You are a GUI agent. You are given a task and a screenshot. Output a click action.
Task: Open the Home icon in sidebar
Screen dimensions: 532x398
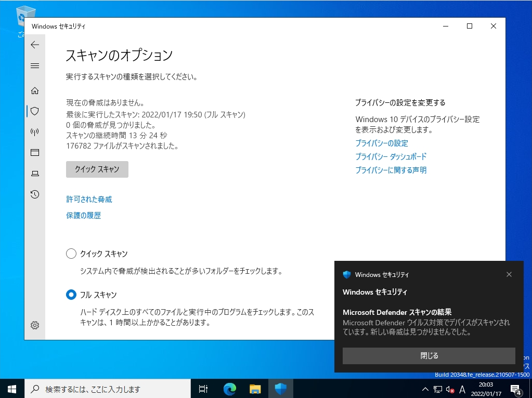pos(35,90)
